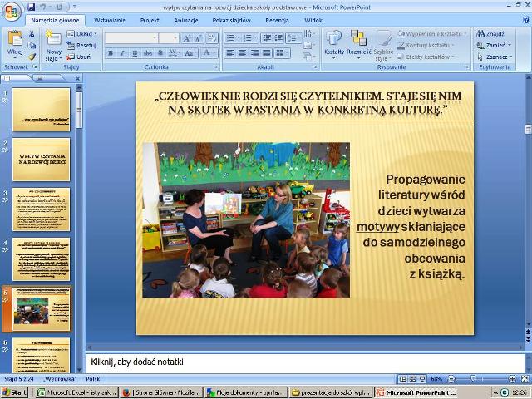Toggle underline formatting
Screen dimensions: 532x399
click(x=135, y=53)
